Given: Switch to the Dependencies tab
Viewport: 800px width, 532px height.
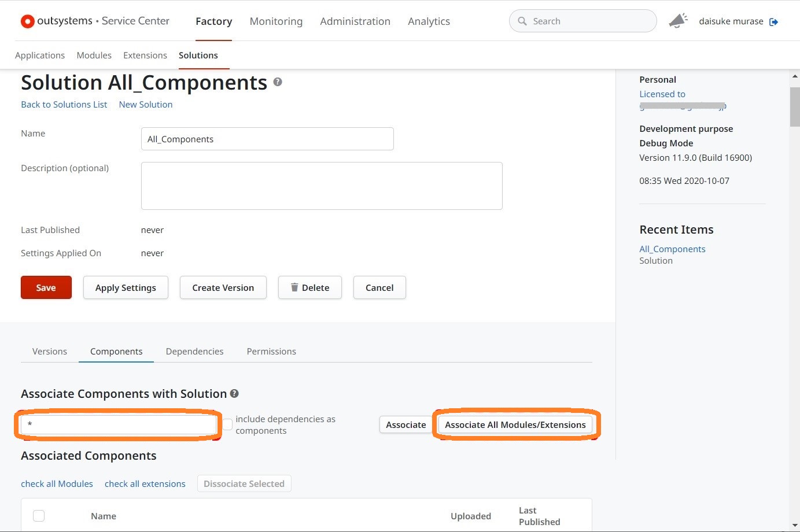Looking at the screenshot, I should (x=194, y=352).
